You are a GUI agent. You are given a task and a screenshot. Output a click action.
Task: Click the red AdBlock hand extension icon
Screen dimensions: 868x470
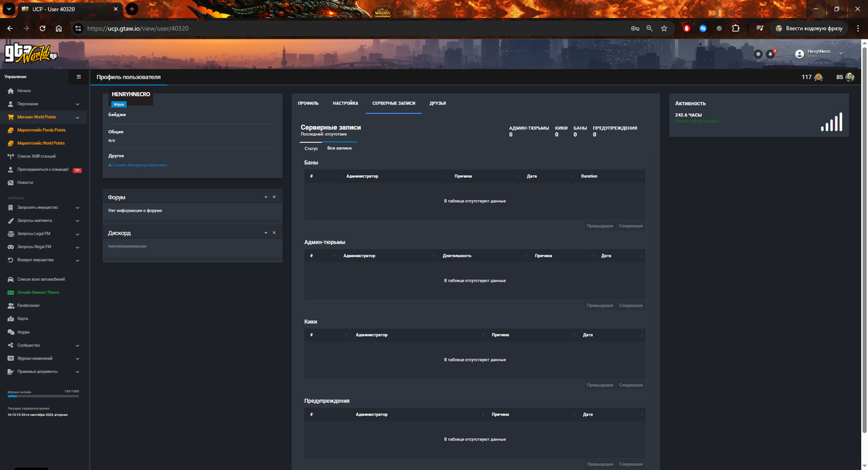click(x=687, y=28)
